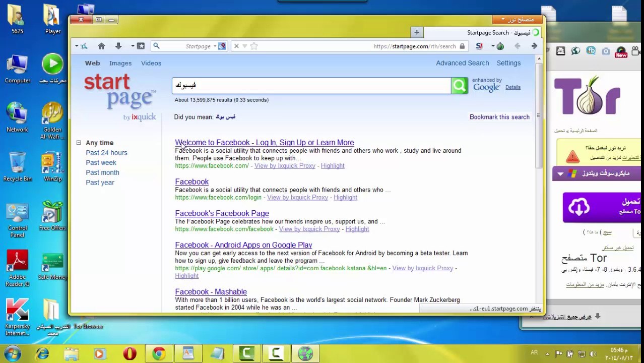Open the Kaspersky Internet Security desktop icon
Screen dimensions: 644x363
click(17, 318)
